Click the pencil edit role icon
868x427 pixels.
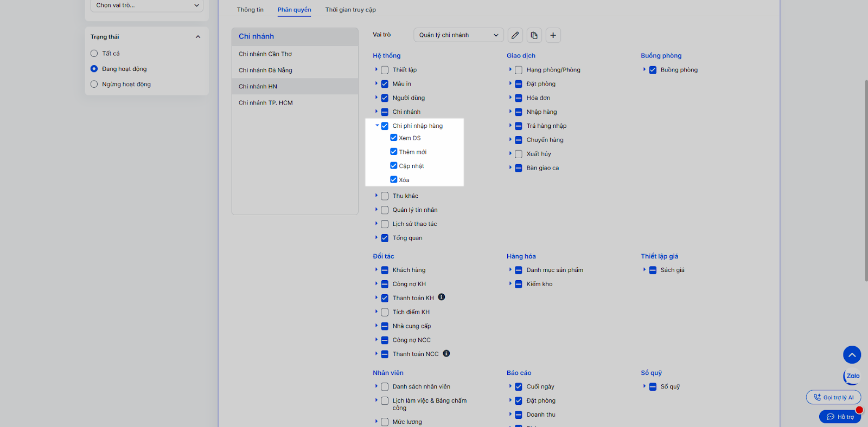(515, 35)
